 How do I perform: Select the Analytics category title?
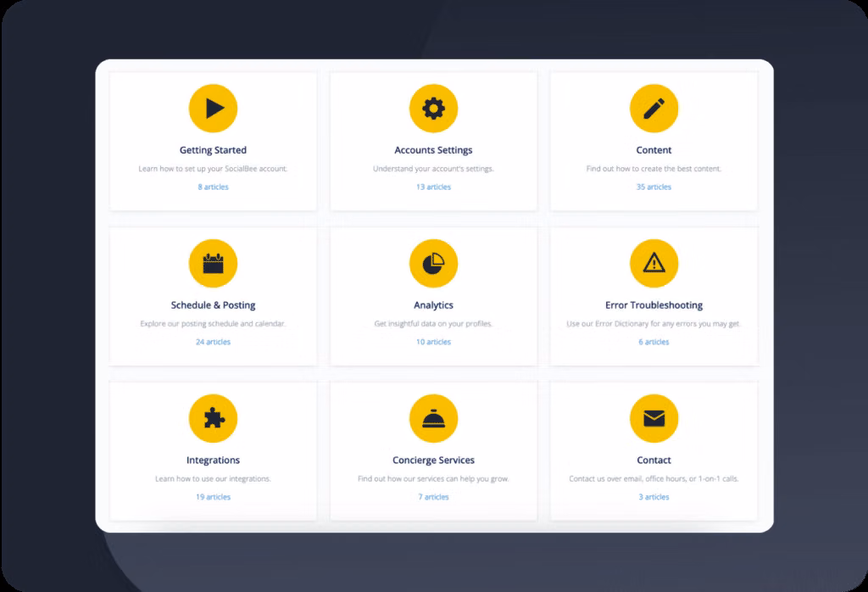pos(433,305)
